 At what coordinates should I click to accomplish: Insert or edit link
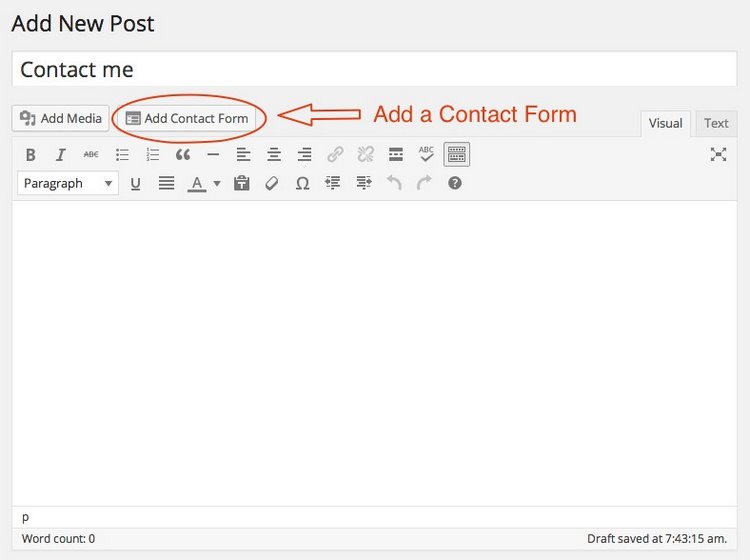[335, 154]
